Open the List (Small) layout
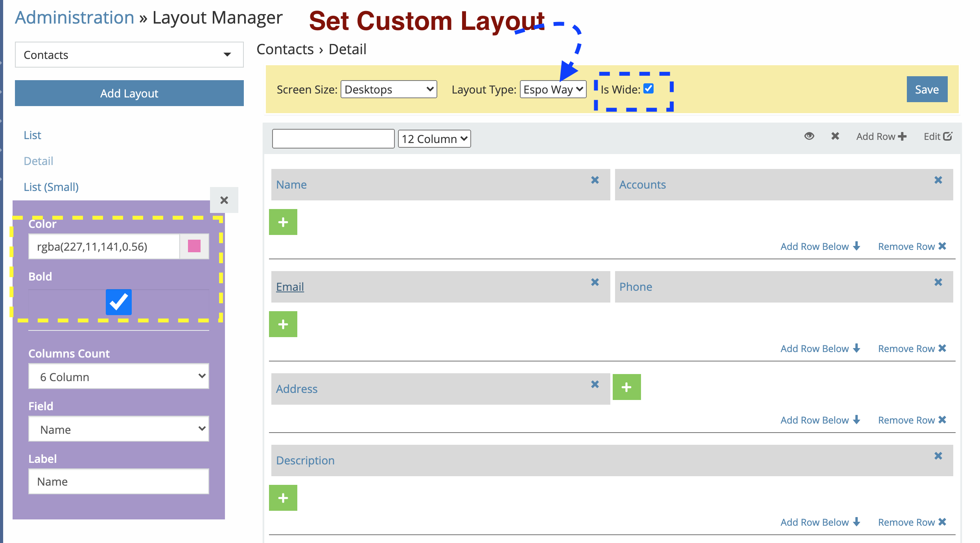 coord(51,187)
